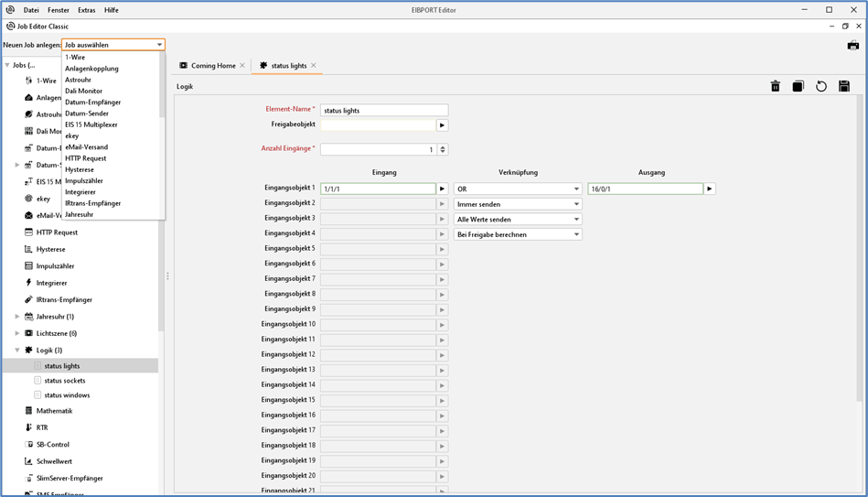Click the printer icon at top right
This screenshot has width=868, height=497.
coord(852,45)
